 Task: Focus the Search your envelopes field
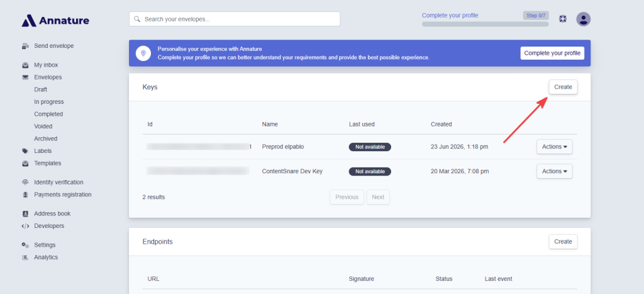click(235, 19)
